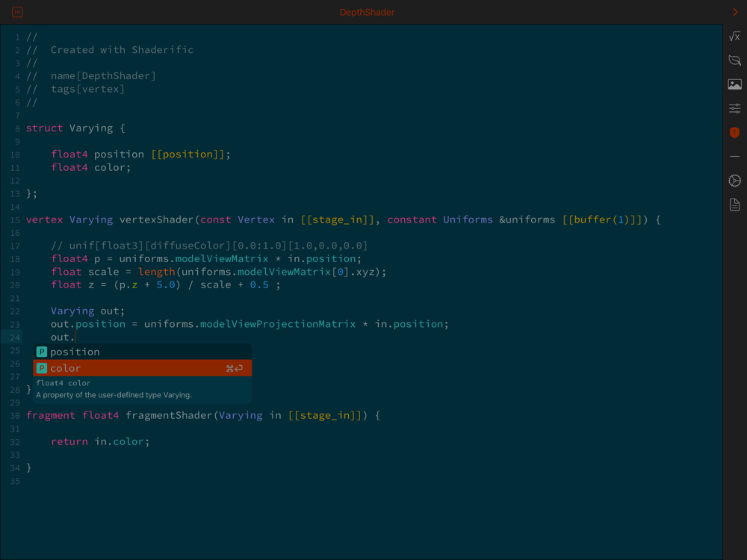Click 'fragment' keyword on line 30

point(51,415)
